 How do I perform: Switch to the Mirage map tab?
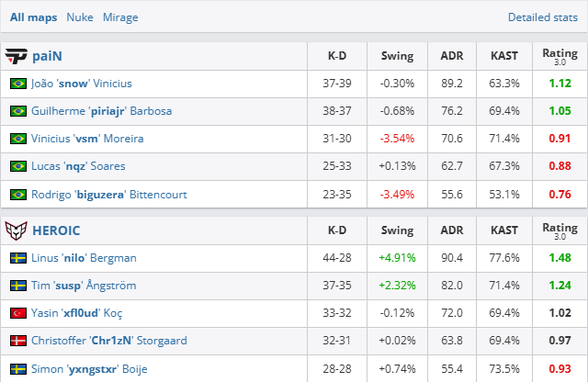120,17
